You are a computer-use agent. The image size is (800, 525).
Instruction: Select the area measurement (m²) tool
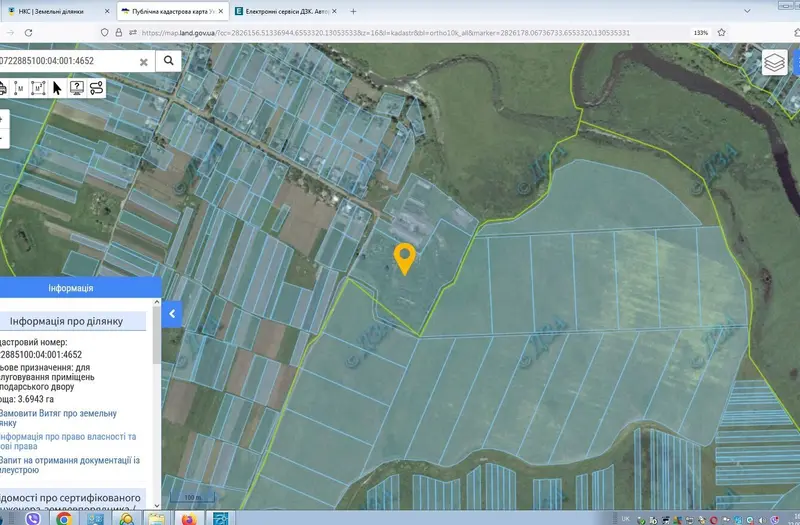38,88
